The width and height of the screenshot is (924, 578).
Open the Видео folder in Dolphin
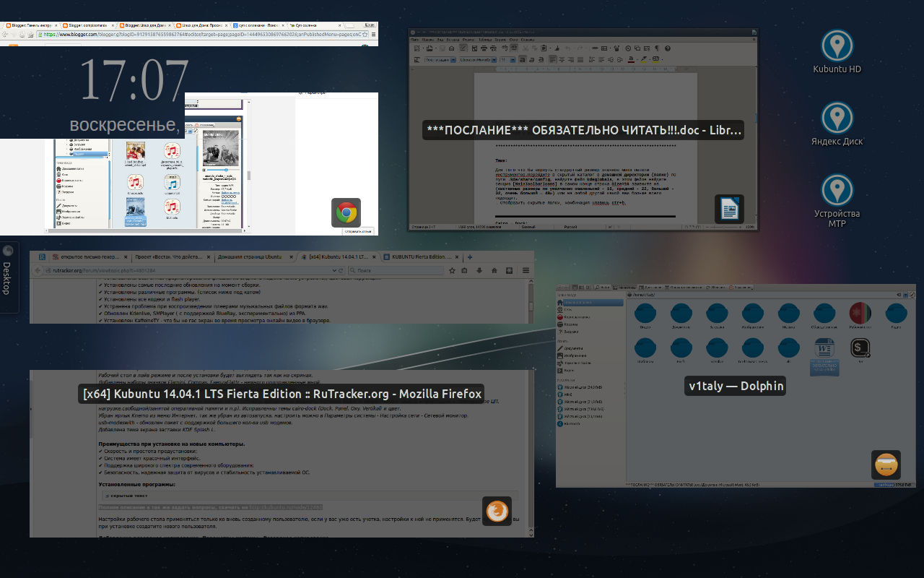click(x=645, y=316)
